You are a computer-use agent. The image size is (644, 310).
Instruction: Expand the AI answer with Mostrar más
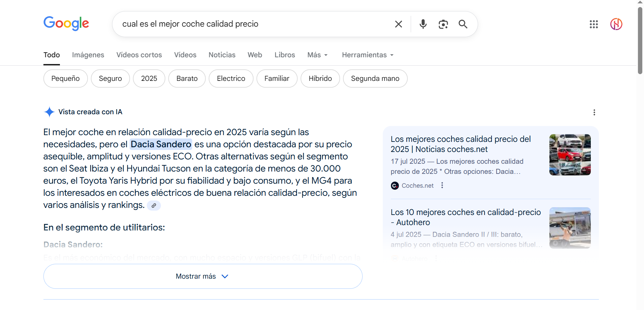[x=202, y=276]
